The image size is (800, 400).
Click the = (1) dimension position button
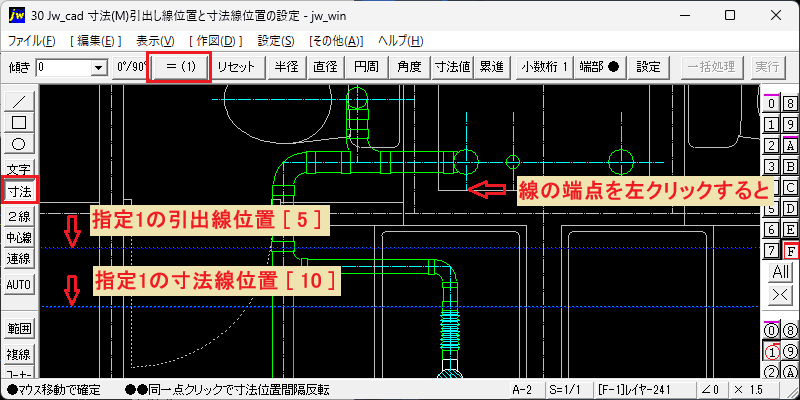[x=181, y=67]
